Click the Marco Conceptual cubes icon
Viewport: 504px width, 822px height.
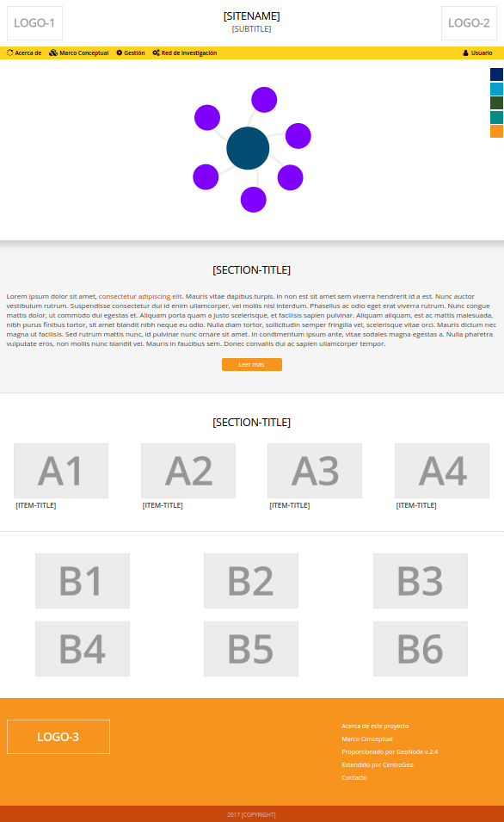(53, 53)
